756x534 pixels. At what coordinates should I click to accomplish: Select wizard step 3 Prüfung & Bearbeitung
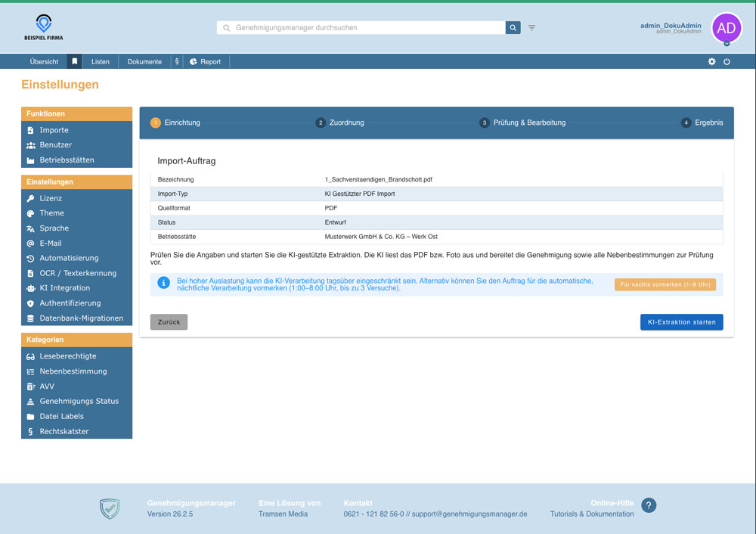522,123
